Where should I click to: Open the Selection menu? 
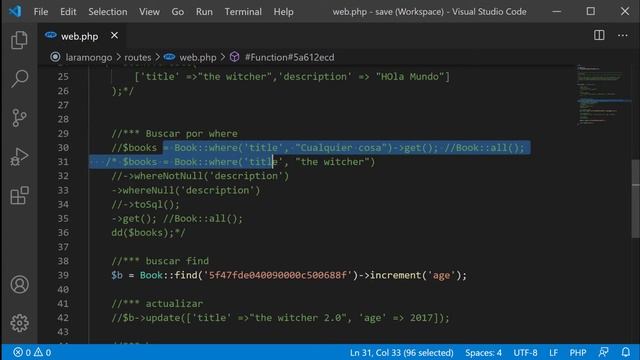pos(108,11)
